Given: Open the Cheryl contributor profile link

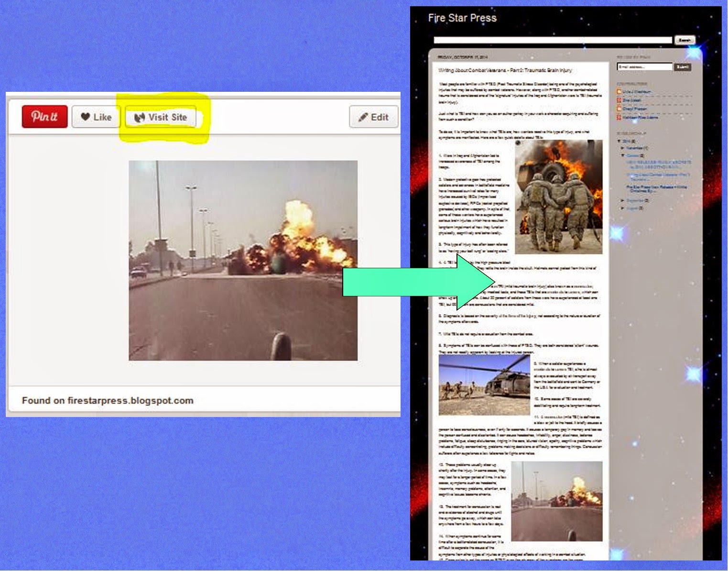Looking at the screenshot, I should (635, 109).
